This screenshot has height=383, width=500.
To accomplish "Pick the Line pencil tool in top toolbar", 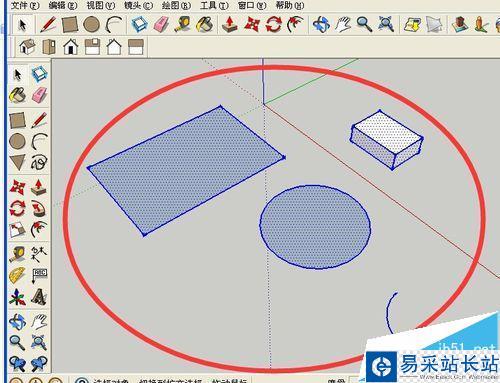I will click(48, 25).
